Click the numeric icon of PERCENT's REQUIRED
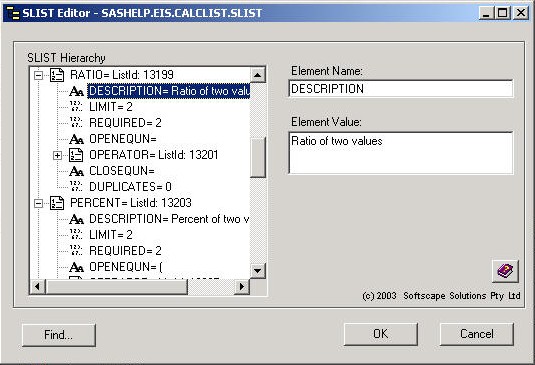Viewport: 535px width, 365px height. (x=76, y=251)
